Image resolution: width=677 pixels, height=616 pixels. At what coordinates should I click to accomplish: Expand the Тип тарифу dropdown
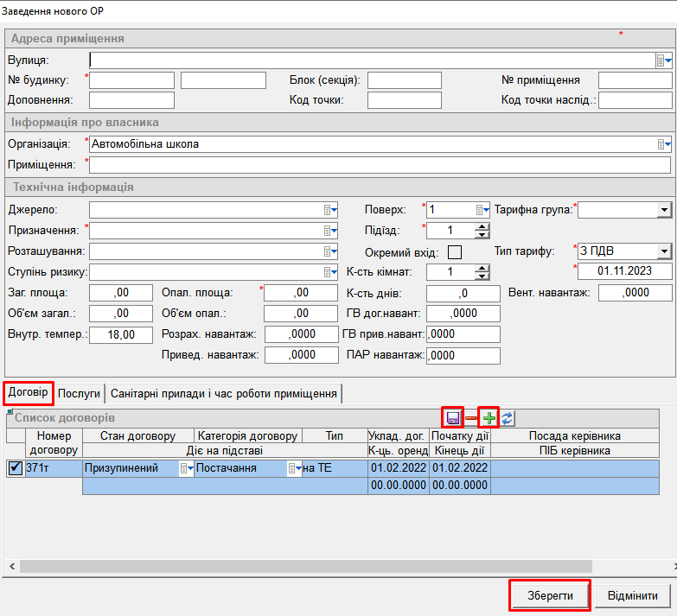pyautogui.click(x=664, y=251)
